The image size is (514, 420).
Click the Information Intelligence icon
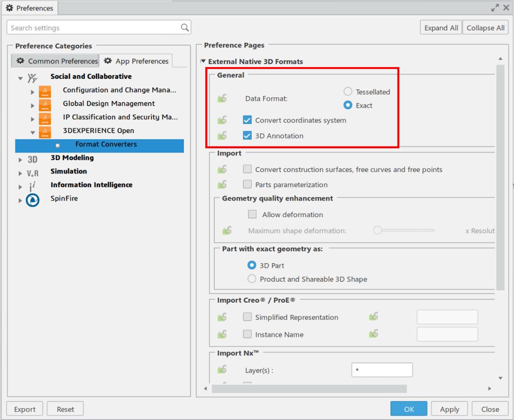[32, 186]
